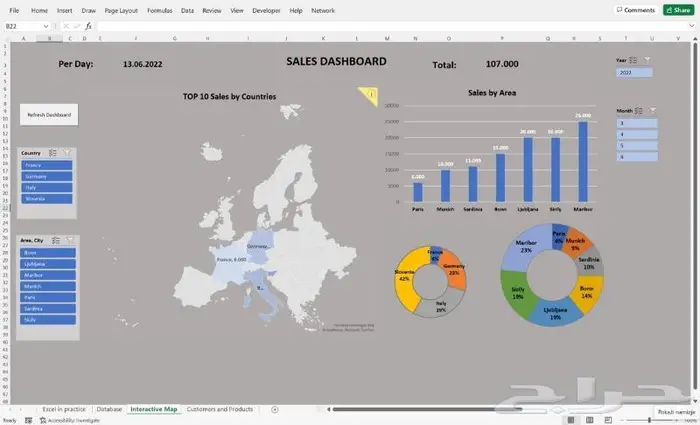This screenshot has height=425, width=700.
Task: Clear the filter on the Month slicer
Action: coord(653,111)
